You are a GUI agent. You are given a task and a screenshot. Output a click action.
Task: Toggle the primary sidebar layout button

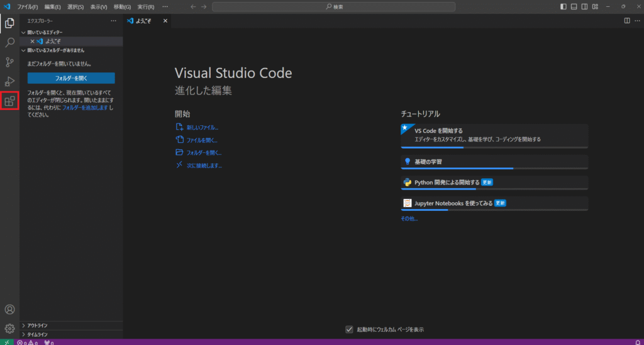pos(563,6)
